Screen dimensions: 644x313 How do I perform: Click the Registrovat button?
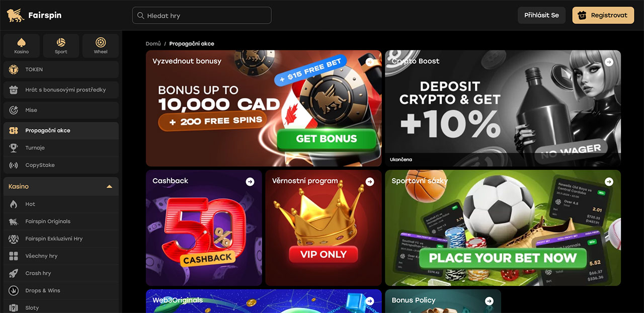603,15
